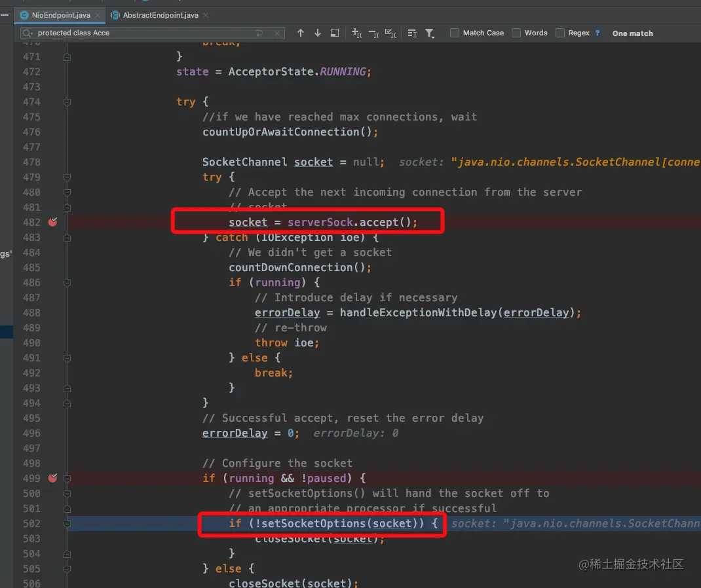Viewport: 701px width, 588px height.
Task: Unselect occurrence icon in find bar
Action: click(373, 33)
